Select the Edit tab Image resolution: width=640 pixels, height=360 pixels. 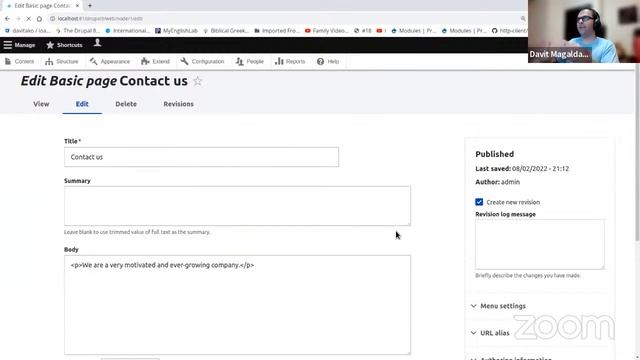pos(82,104)
